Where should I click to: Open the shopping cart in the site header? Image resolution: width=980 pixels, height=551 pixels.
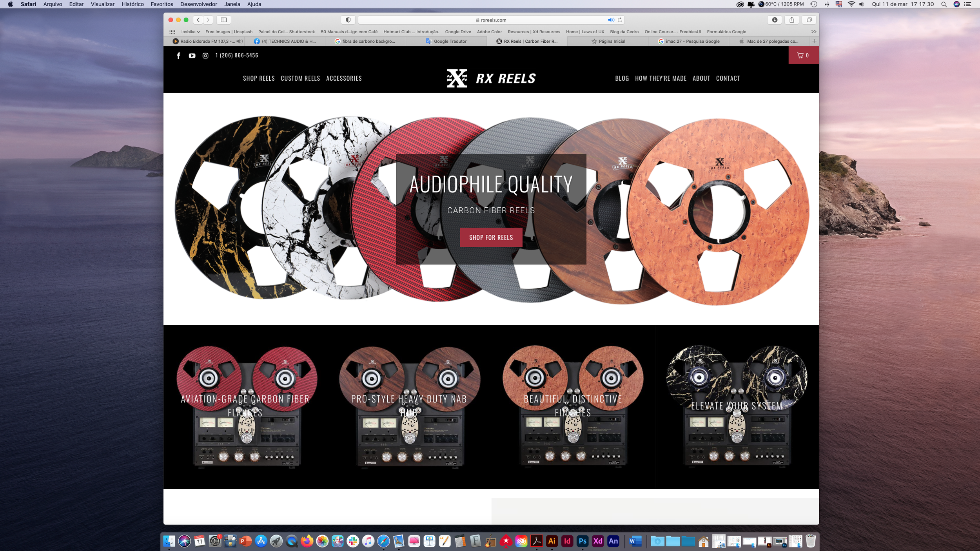(x=803, y=55)
